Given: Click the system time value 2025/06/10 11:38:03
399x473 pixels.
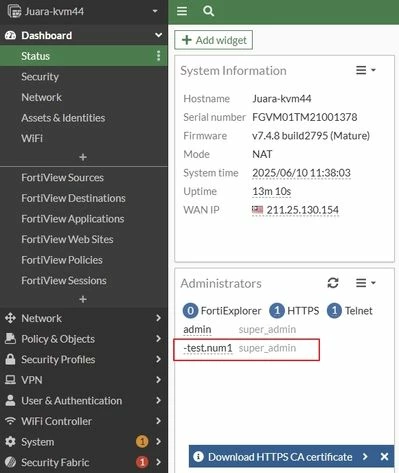Looking at the screenshot, I should [301, 173].
